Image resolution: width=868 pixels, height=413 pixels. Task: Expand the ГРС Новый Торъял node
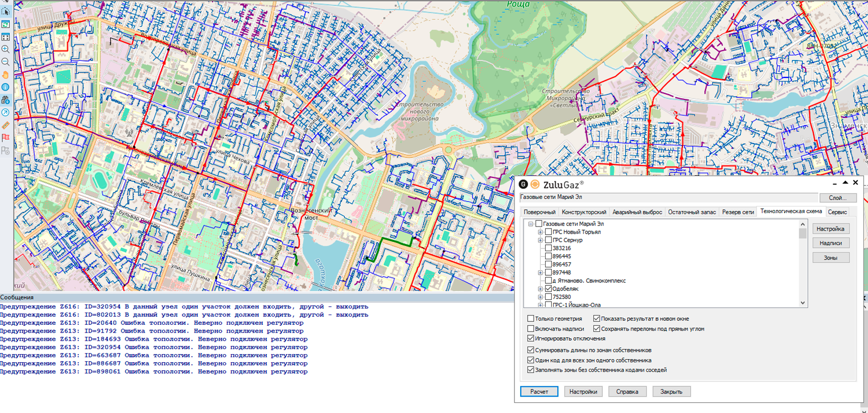point(540,232)
